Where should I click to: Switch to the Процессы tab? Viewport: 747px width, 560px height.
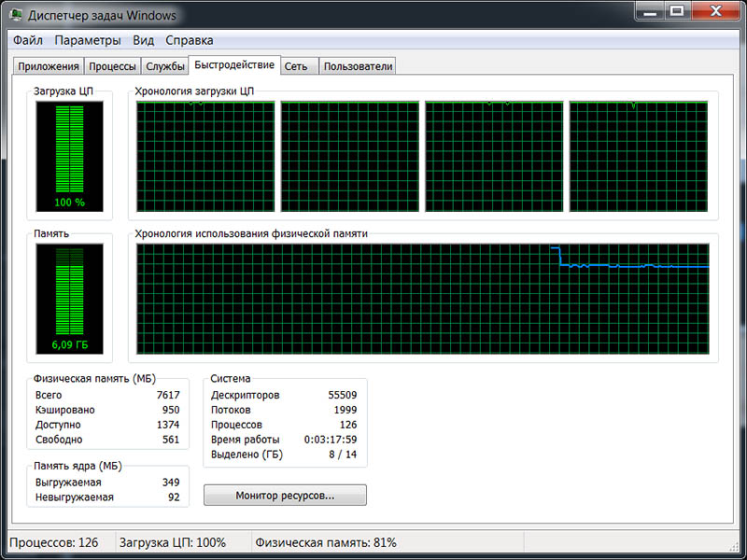[x=112, y=65]
